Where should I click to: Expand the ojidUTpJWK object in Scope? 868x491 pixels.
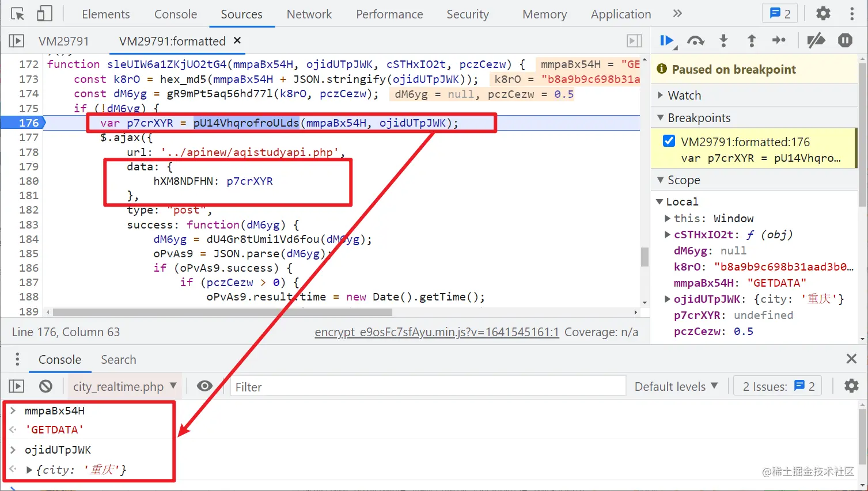pyautogui.click(x=668, y=299)
